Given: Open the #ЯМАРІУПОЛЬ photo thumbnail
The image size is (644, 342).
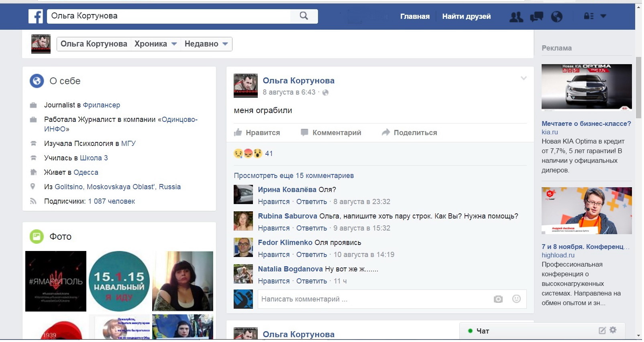Looking at the screenshot, I should (x=56, y=281).
